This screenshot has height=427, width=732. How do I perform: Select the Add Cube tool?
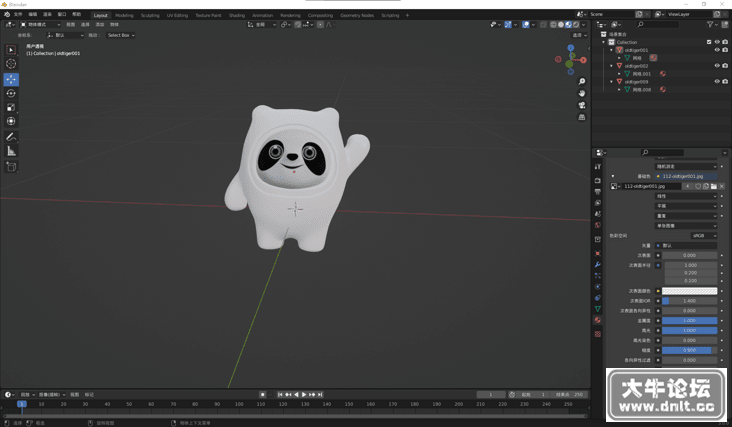pos(11,166)
